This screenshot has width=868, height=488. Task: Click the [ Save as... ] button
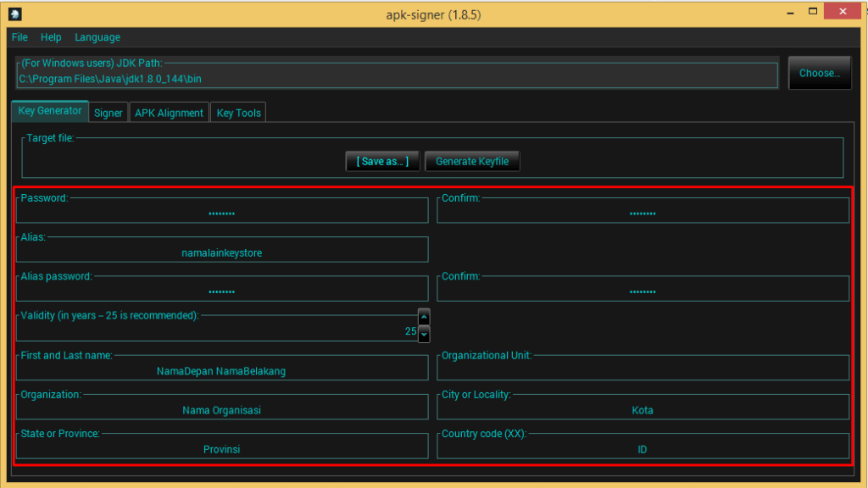[382, 161]
